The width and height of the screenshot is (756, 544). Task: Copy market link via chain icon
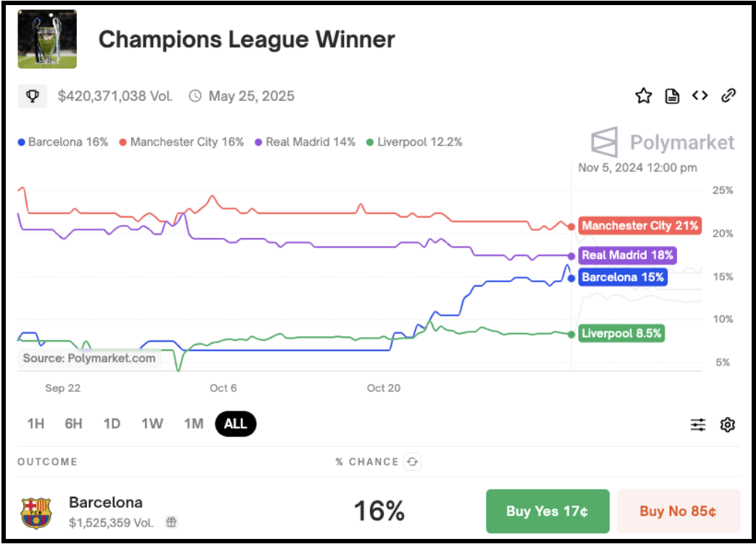pos(728,96)
